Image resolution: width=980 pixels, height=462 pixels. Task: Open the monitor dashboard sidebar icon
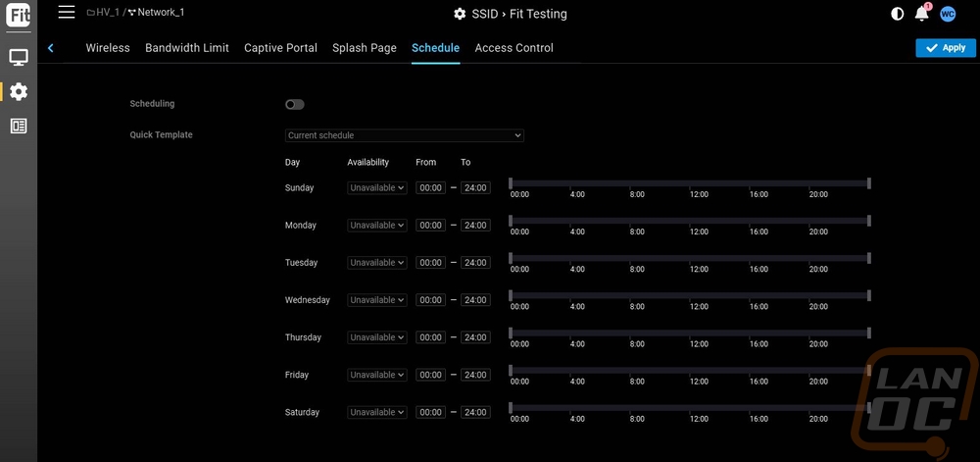pyautogui.click(x=19, y=57)
